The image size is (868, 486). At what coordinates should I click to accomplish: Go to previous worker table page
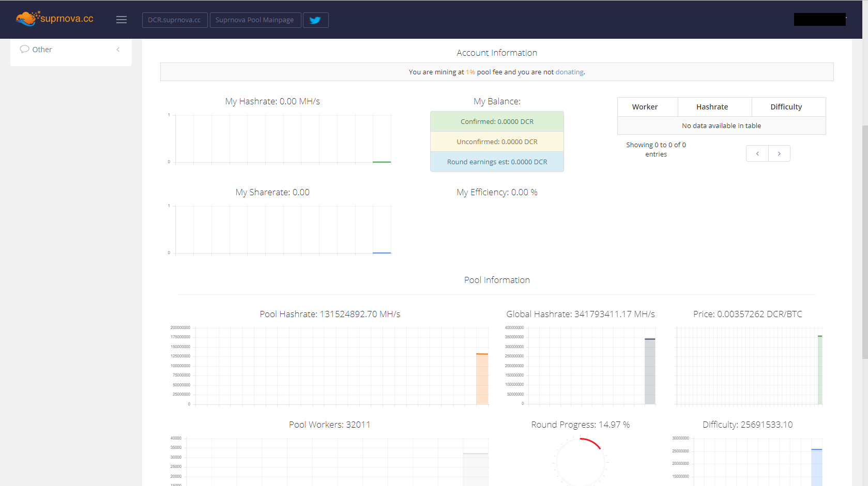[757, 153]
